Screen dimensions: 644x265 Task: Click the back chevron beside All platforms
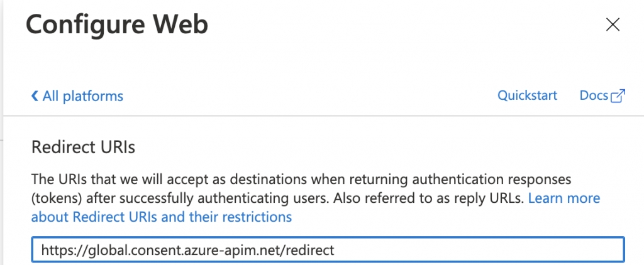click(x=35, y=96)
